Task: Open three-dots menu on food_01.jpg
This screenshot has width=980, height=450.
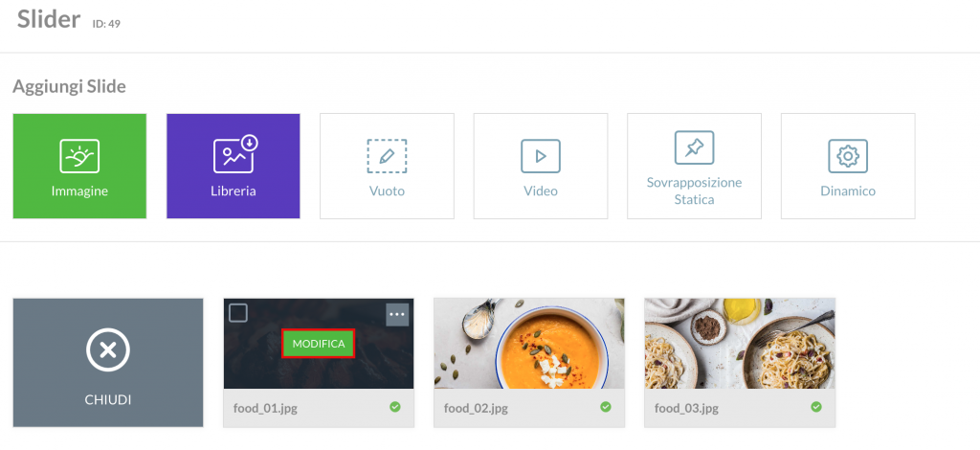Action: pyautogui.click(x=397, y=314)
